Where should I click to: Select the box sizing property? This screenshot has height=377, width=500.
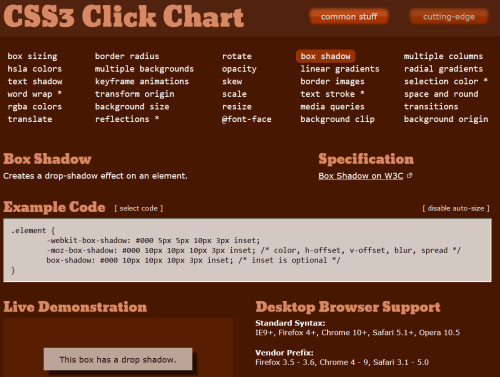(32, 56)
